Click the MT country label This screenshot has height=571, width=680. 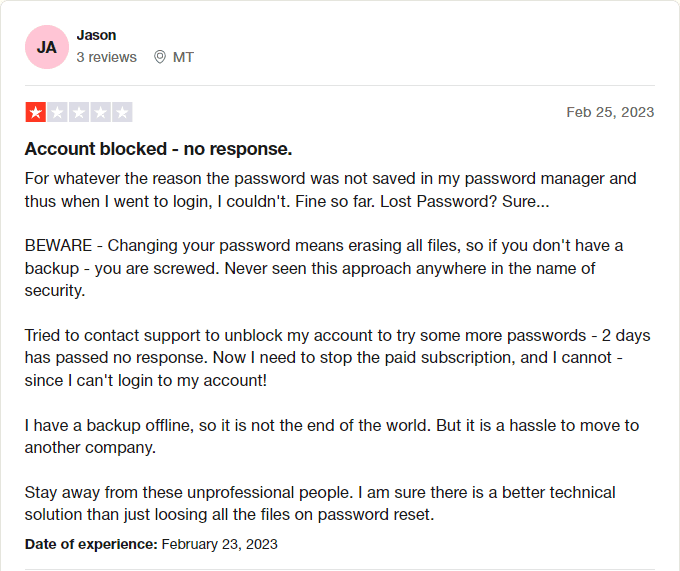(x=183, y=57)
